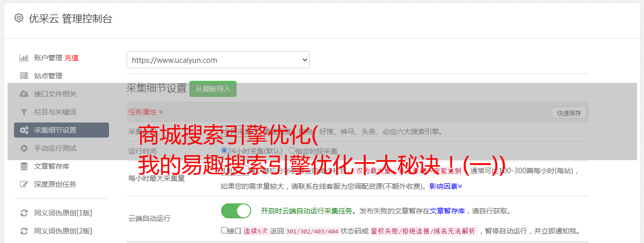Open 文章暂存库 sidebar entry
The width and height of the screenshot is (644, 243).
[x=52, y=166]
